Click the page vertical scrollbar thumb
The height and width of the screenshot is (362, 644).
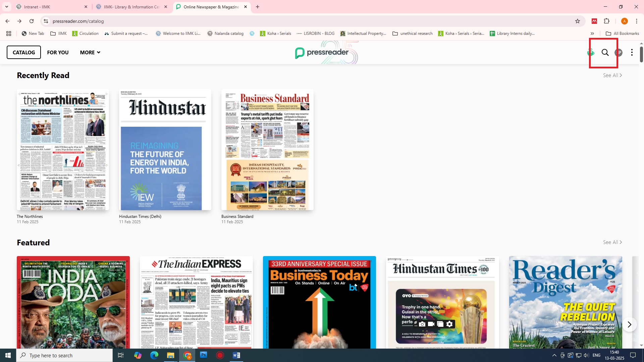tap(641, 54)
